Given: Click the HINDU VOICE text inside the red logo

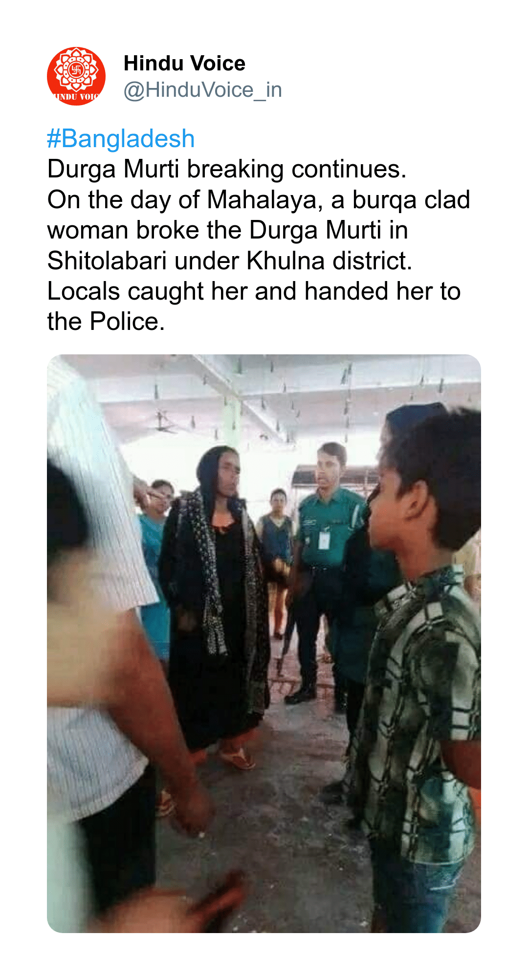Looking at the screenshot, I should coord(76,96).
